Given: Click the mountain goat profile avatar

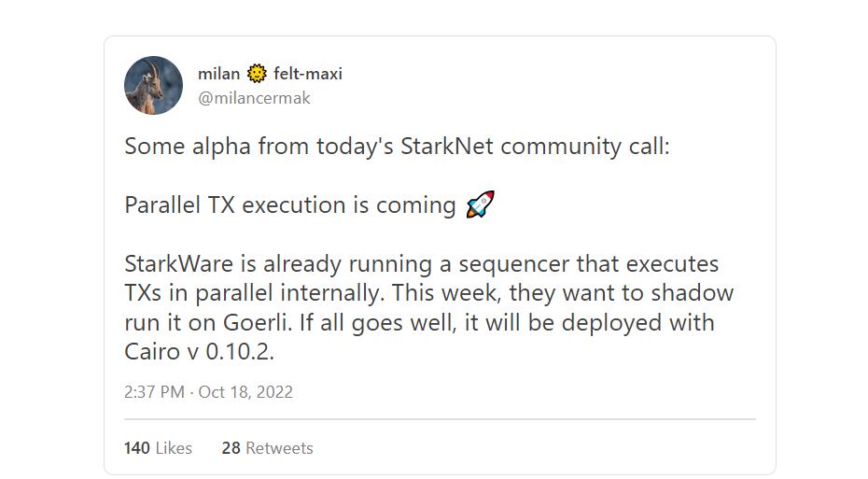Looking at the screenshot, I should [153, 86].
